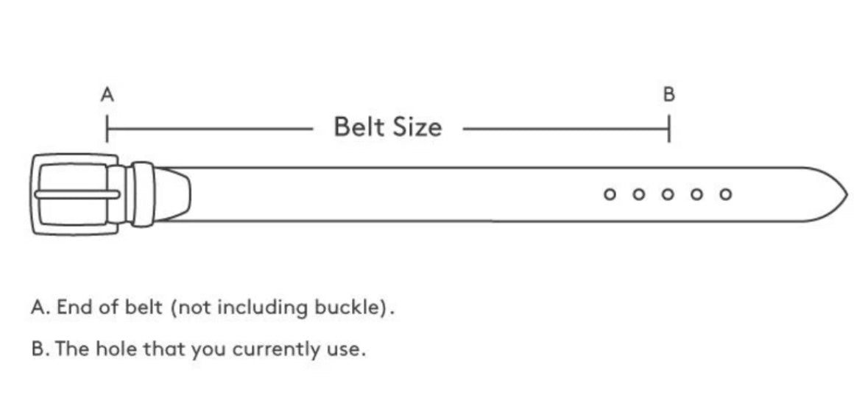Select the belt keeper loop

pyautogui.click(x=141, y=194)
